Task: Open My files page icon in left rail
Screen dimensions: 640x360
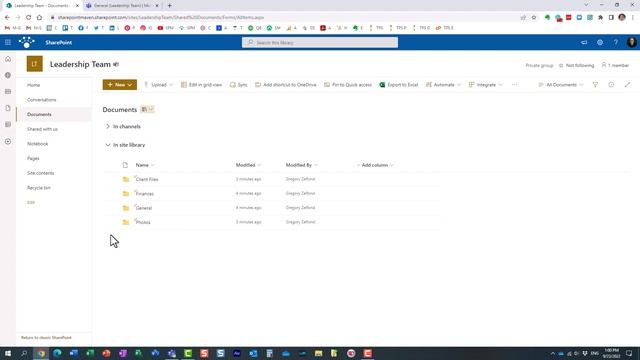Action: [x=8, y=108]
